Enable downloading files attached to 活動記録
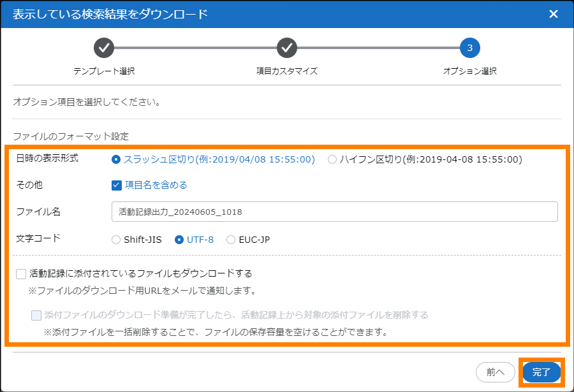The width and height of the screenshot is (574, 392). pos(22,274)
